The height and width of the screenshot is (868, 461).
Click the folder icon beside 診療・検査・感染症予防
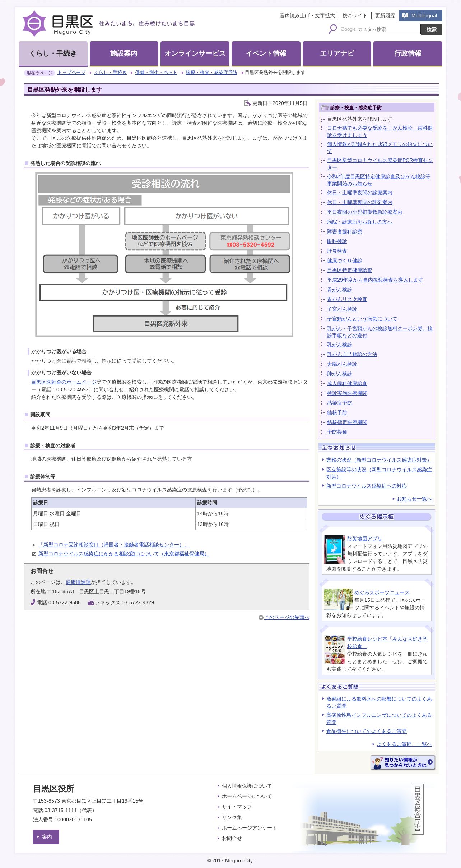[325, 108]
